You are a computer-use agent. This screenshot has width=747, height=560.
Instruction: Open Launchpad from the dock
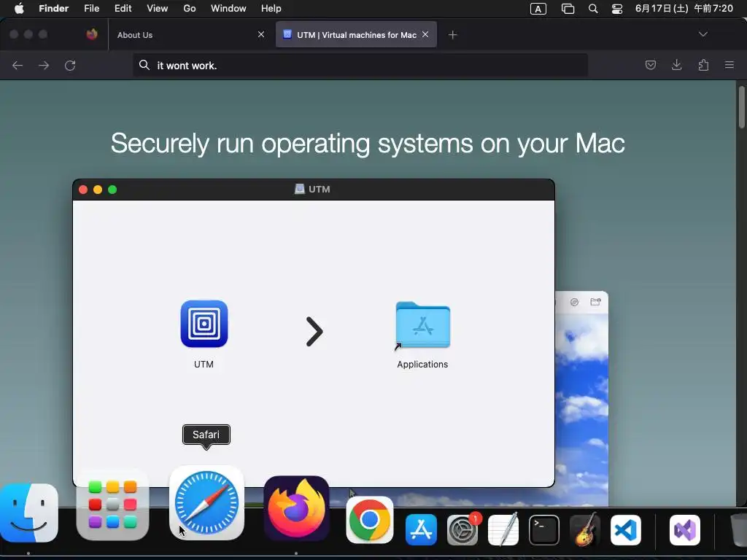pos(112,505)
